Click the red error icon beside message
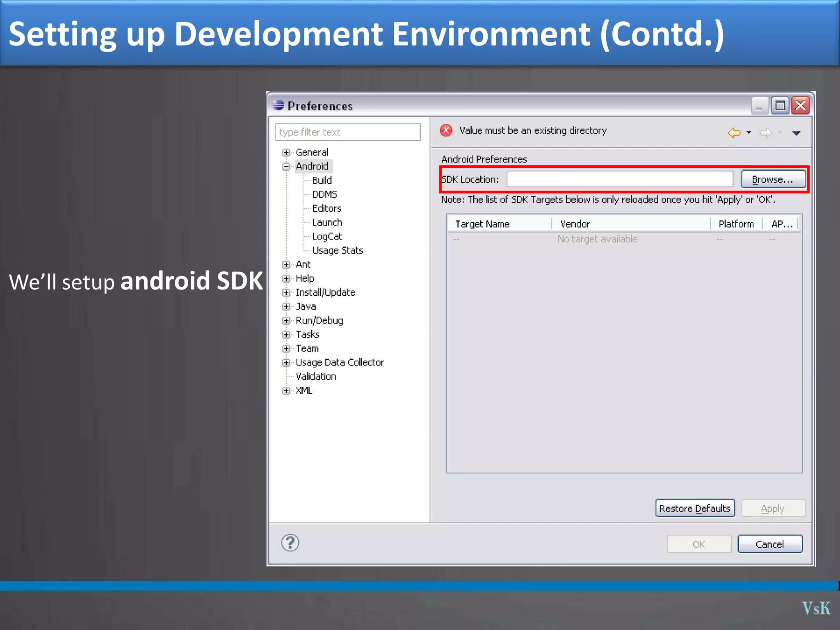 (446, 130)
